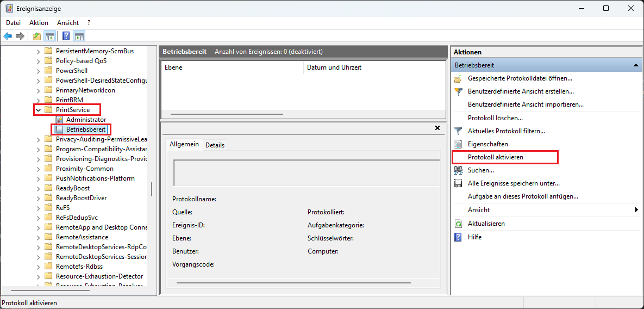Click the Event Viewer title bar icon
644x309 pixels.
point(9,8)
